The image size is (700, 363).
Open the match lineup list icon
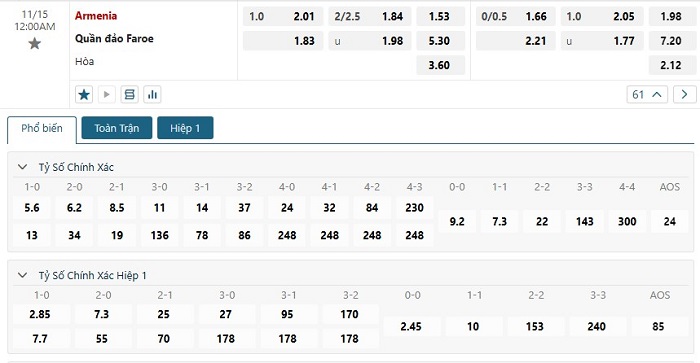coord(129,95)
